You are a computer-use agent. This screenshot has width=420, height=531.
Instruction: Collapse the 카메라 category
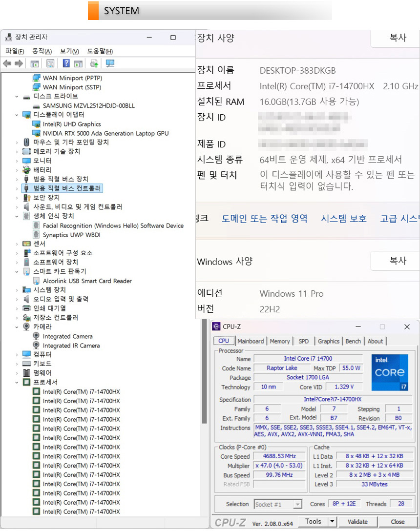17,327
